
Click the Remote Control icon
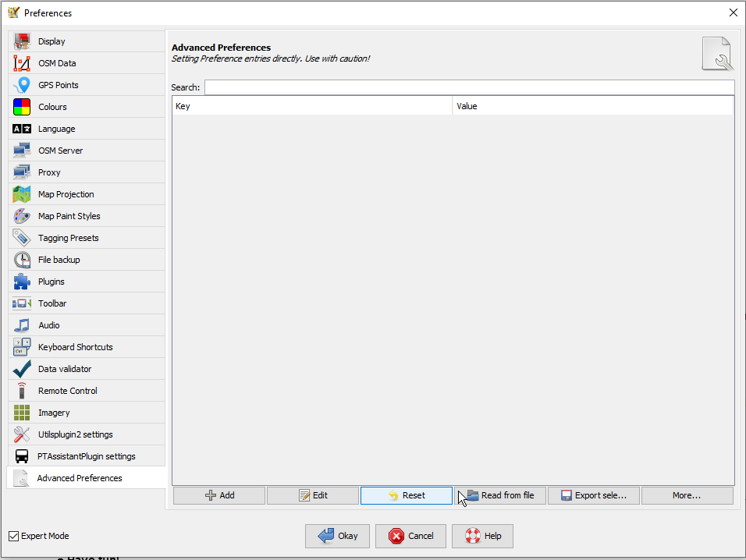(22, 391)
